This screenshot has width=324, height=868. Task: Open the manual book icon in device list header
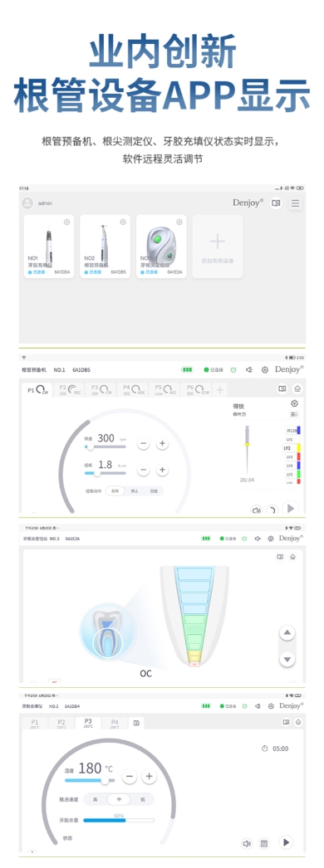pos(276,203)
